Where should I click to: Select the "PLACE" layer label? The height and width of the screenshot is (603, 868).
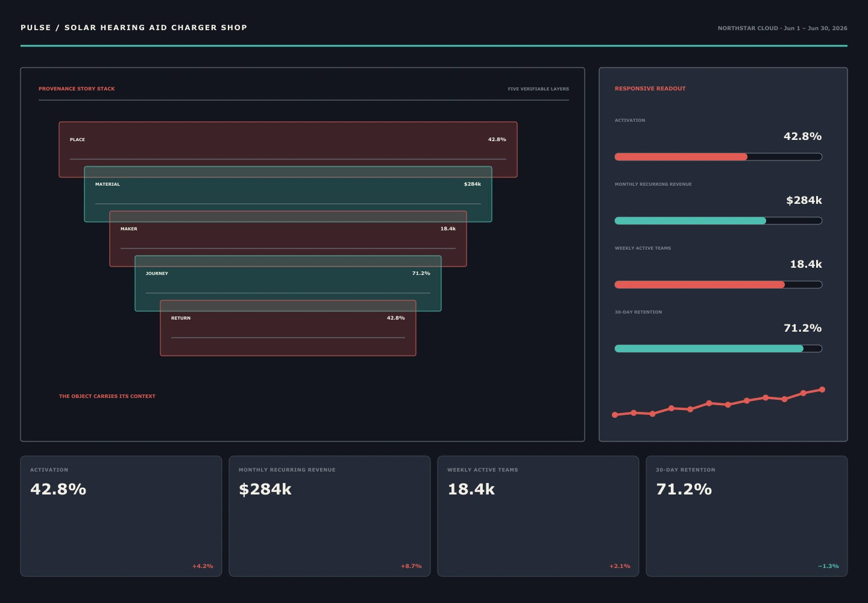tap(77, 140)
